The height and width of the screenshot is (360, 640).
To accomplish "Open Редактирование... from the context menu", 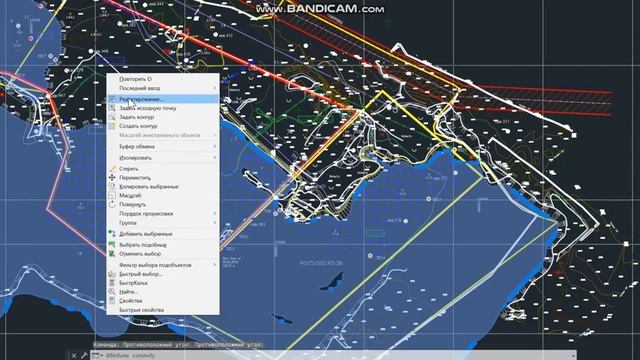I will click(x=163, y=99).
